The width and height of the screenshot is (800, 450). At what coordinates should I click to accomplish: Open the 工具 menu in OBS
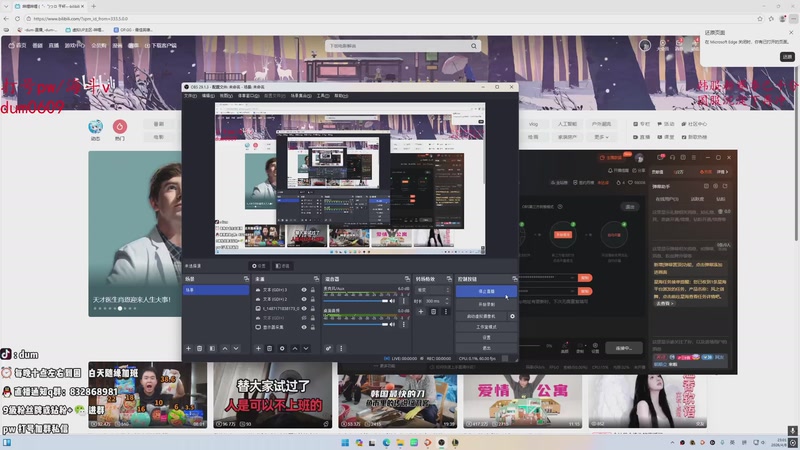pos(322,96)
